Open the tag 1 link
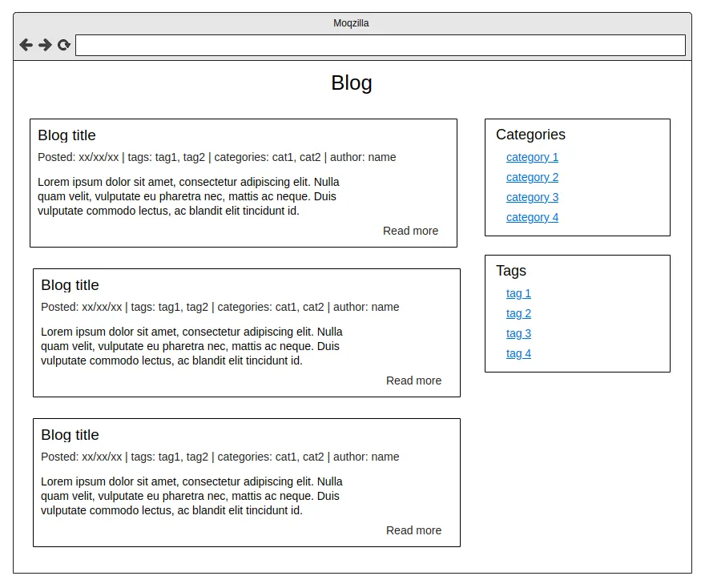The image size is (705, 588). [x=518, y=293]
